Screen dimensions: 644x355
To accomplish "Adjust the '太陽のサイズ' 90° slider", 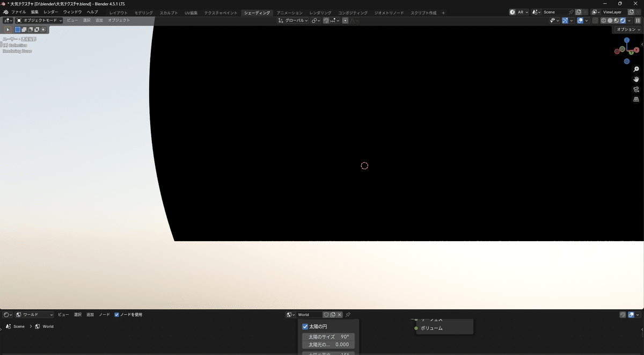I will point(328,337).
